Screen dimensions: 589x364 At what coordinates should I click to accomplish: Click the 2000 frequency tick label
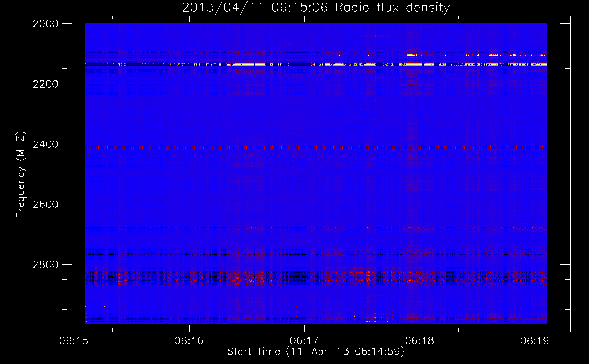pyautogui.click(x=46, y=24)
